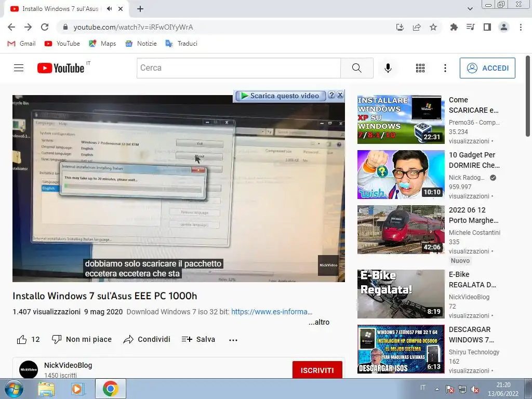This screenshot has height=399, width=532.
Task: Click the address bar URL
Action: [x=133, y=27]
